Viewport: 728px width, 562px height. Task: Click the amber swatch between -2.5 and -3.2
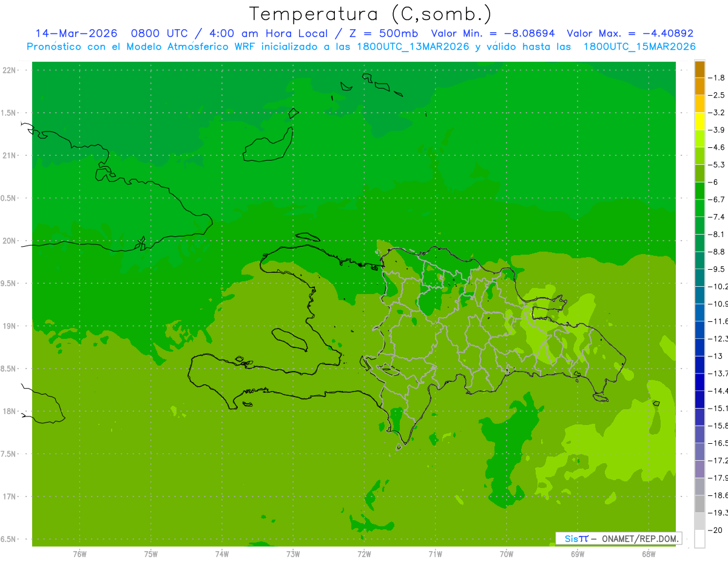699,104
